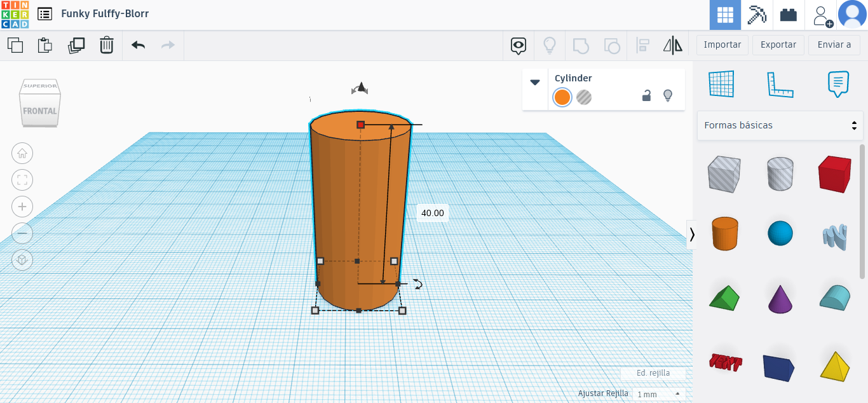
Task: Select the purple Cone shape
Action: pyautogui.click(x=780, y=298)
